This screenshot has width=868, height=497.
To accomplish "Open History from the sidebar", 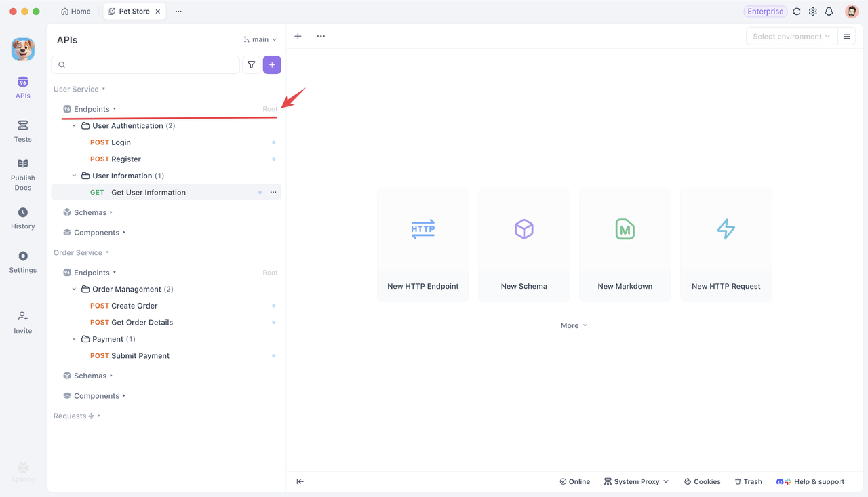I will point(23,218).
